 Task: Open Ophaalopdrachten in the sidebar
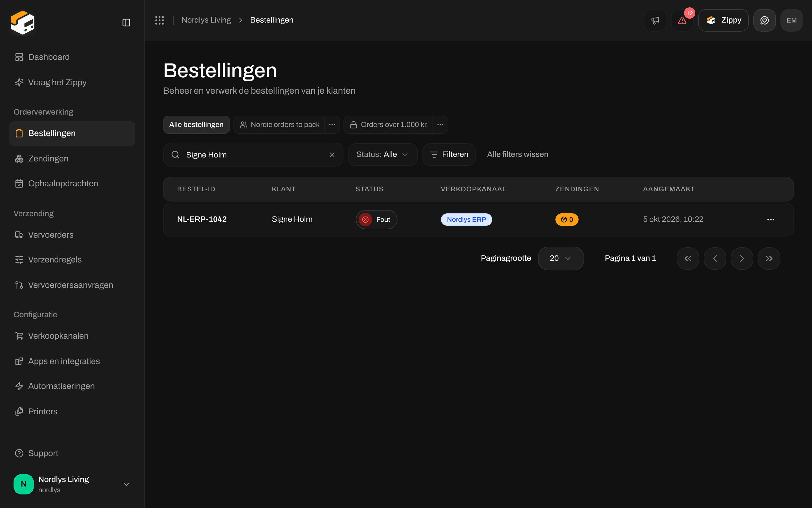click(x=72, y=183)
